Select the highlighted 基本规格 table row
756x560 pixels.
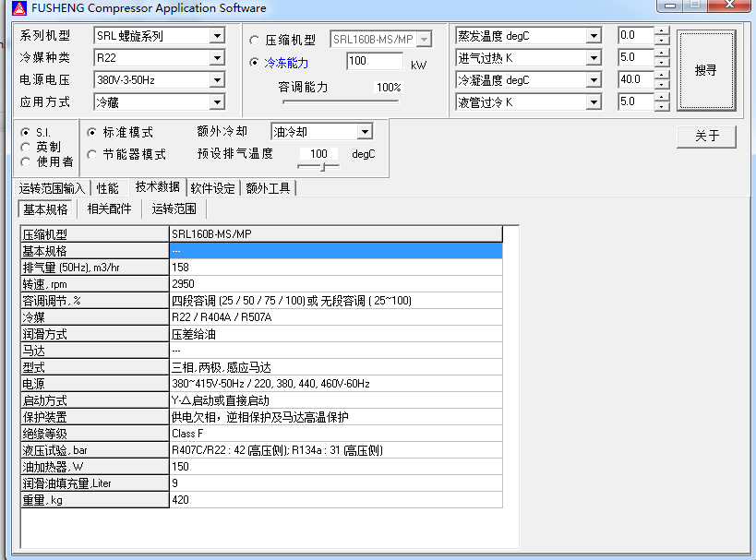coord(336,251)
